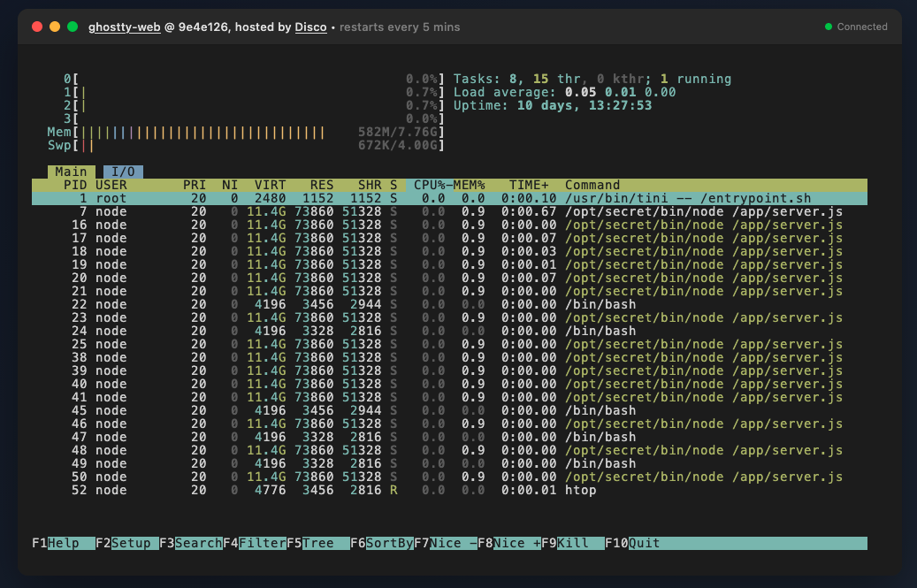The image size is (917, 588).
Task: Click the green maximize window dot
Action: 73,27
